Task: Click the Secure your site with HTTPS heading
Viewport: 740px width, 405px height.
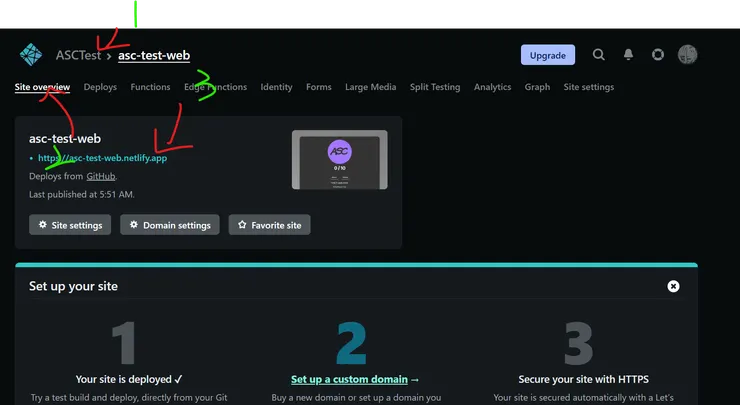Action: pos(584,380)
